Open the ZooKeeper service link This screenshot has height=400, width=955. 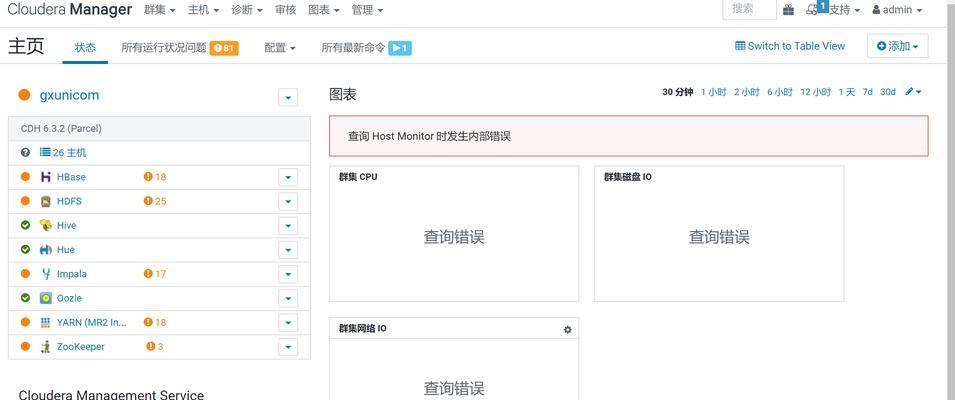click(81, 346)
